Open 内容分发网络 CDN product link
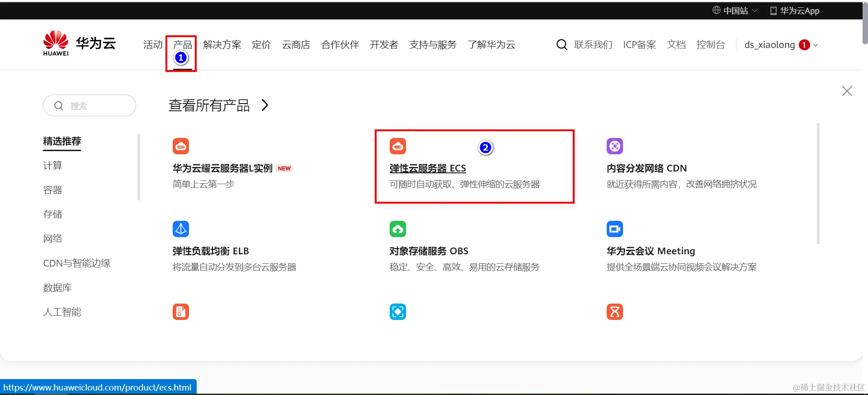This screenshot has height=395, width=868. point(646,168)
